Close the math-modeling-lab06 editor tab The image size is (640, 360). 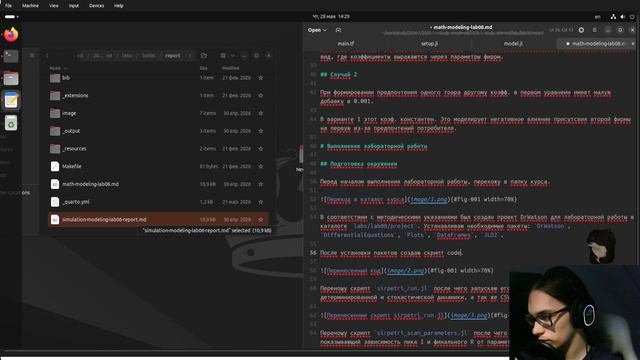pos(633,43)
